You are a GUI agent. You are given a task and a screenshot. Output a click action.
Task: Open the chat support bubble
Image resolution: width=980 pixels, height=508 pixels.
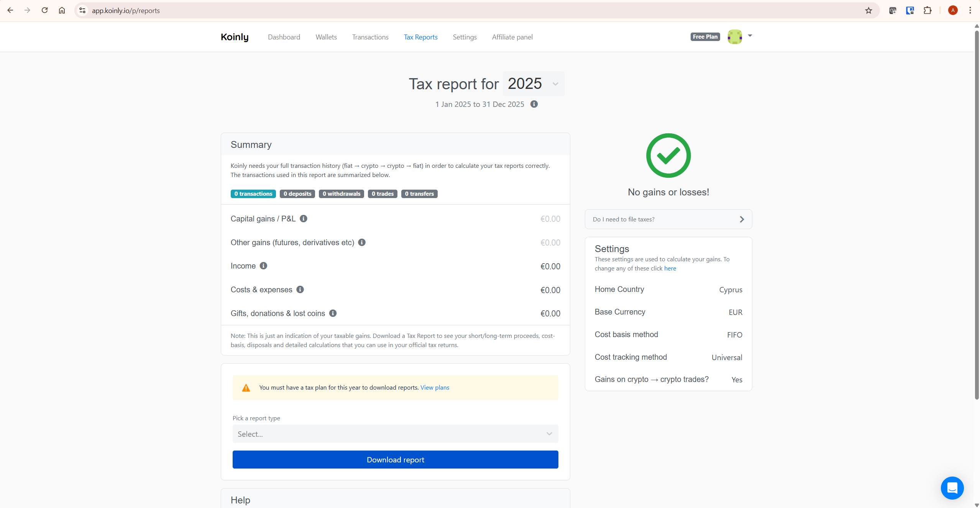[952, 488]
